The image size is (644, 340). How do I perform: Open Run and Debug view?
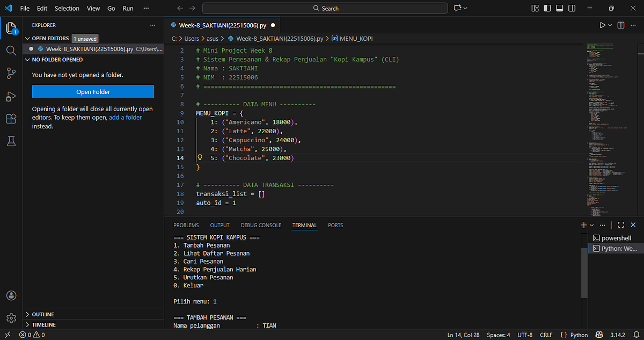pos(11,97)
